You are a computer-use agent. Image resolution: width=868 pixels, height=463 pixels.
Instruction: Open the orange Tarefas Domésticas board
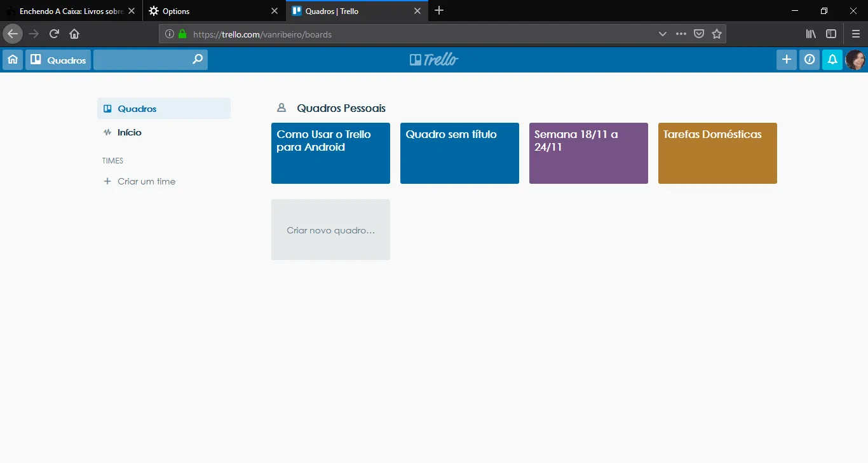717,153
